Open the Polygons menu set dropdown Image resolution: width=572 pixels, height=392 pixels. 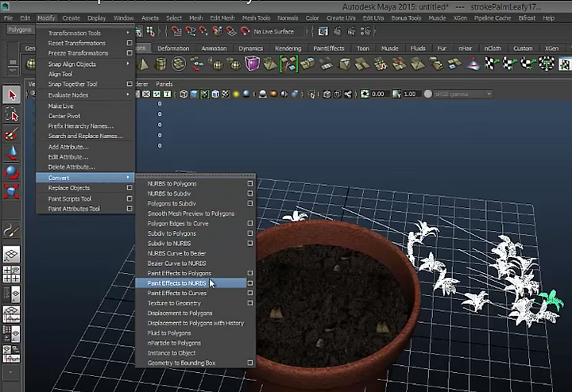coord(20,30)
